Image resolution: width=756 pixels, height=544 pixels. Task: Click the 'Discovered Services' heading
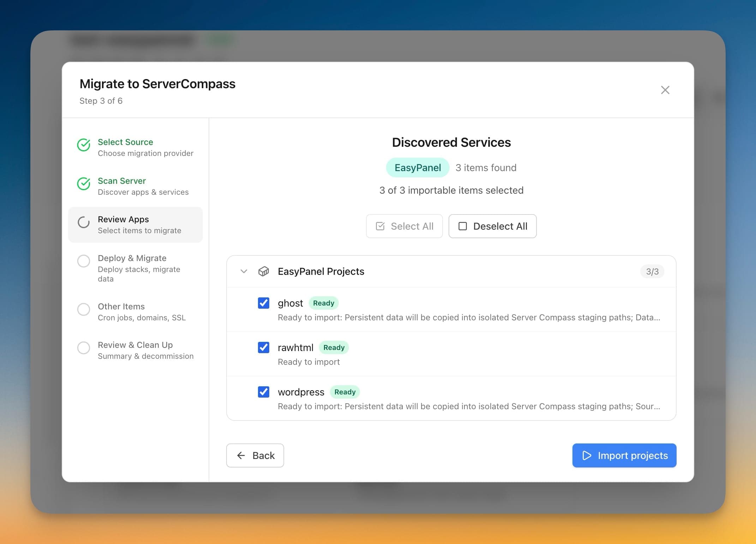tap(451, 143)
